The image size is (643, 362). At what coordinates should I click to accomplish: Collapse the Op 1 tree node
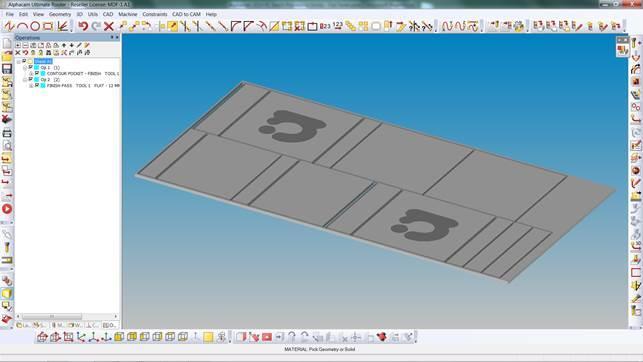pyautogui.click(x=25, y=68)
